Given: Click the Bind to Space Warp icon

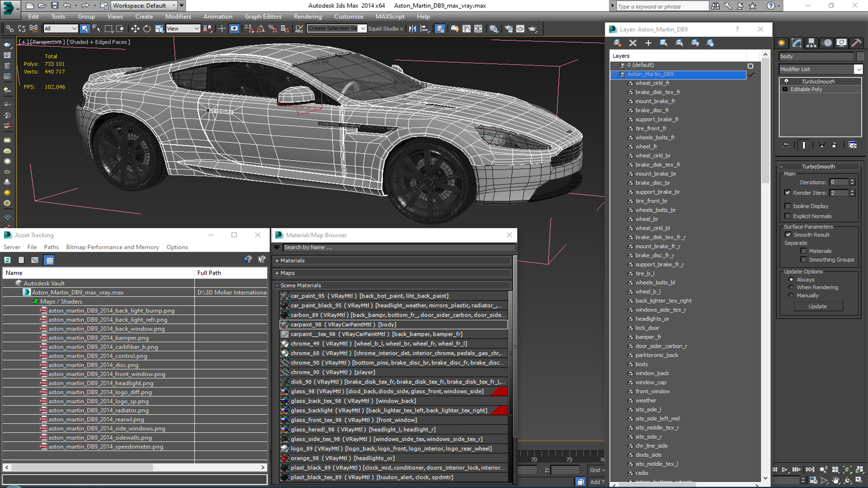Looking at the screenshot, I should [33, 28].
